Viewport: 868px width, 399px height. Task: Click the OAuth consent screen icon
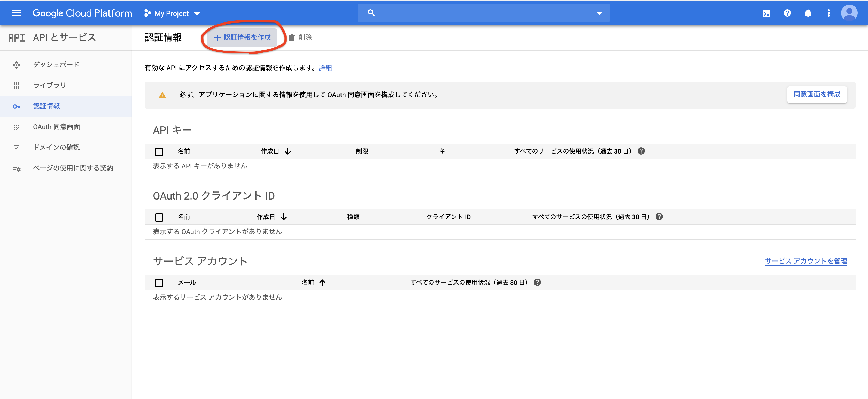(x=17, y=127)
